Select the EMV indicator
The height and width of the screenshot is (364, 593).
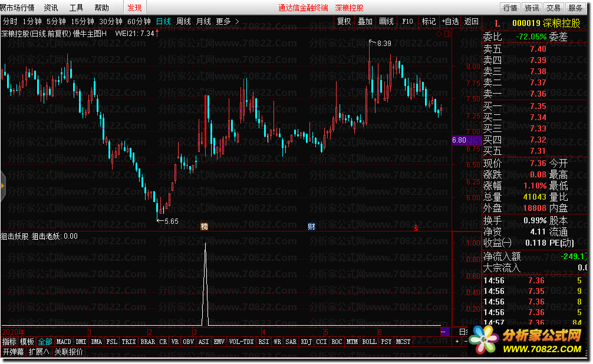tap(219, 342)
